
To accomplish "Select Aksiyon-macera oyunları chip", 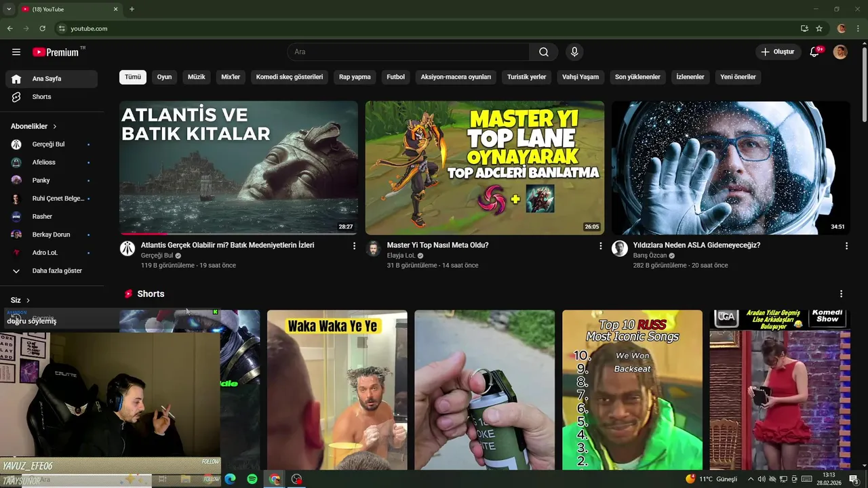I will (456, 77).
